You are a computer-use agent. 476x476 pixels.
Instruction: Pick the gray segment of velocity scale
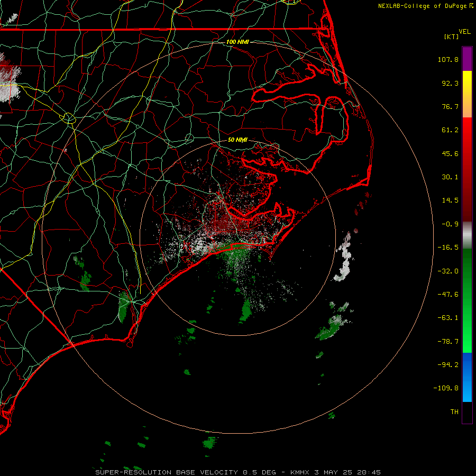point(467,235)
